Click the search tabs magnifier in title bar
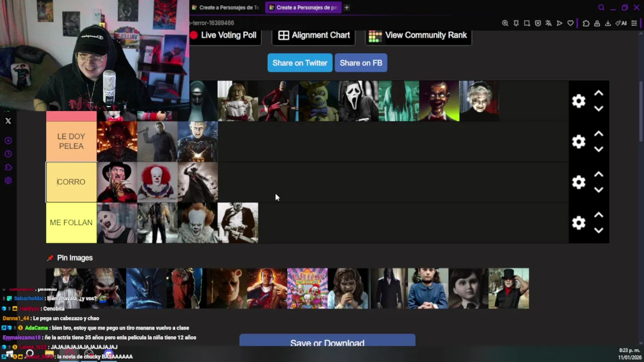Screen dimensions: 644x362 [x=601, y=8]
